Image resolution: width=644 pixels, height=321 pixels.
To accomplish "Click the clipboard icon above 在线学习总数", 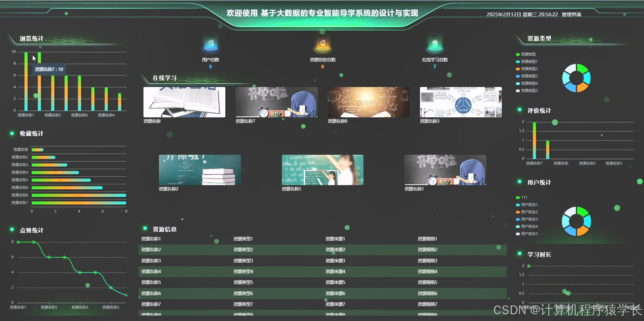I will 435,44.
